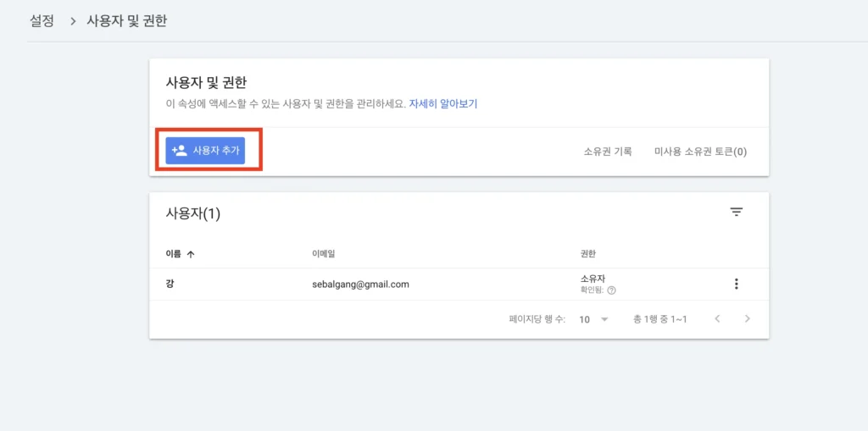Viewport: 868px width, 431px height.
Task: Click the 설정 breadcrumb
Action: [42, 21]
